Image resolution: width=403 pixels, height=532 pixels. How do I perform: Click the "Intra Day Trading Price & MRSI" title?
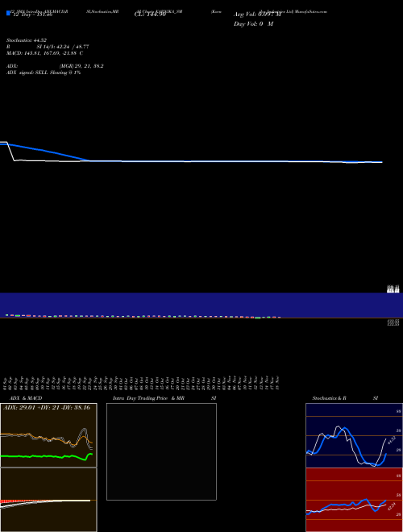[164, 398]
